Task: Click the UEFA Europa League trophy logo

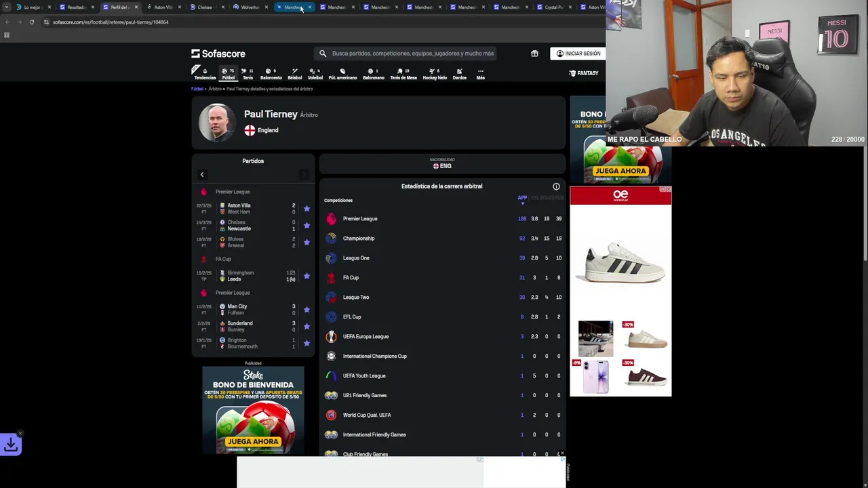Action: point(331,337)
